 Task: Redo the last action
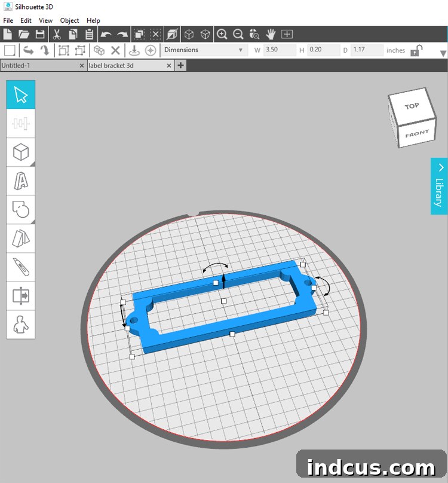122,35
